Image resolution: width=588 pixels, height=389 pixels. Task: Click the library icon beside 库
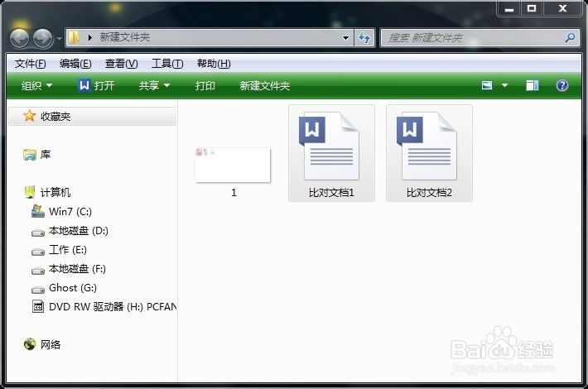pos(30,155)
